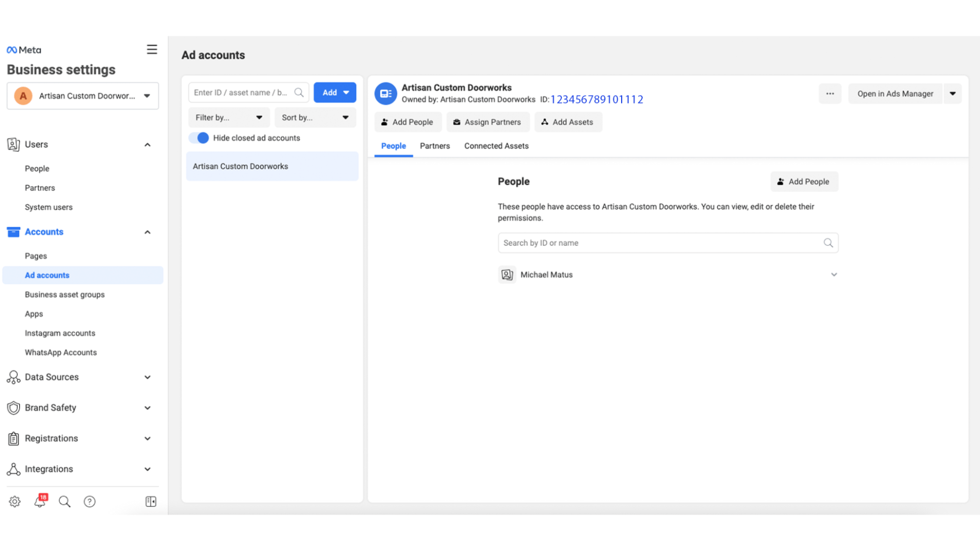Click the Accounts briefcase icon
Image resolution: width=980 pixels, height=551 pixels.
coord(13,231)
